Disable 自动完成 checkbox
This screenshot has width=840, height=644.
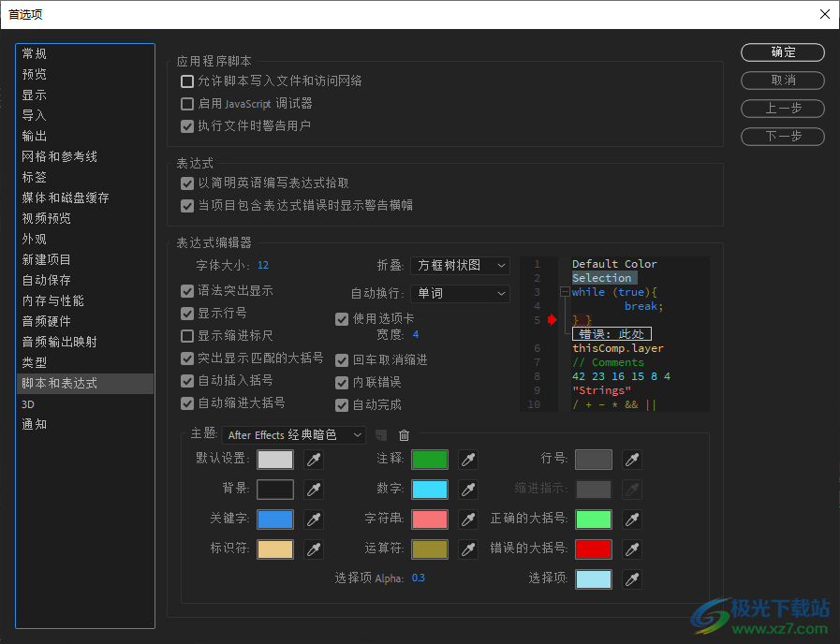(342, 406)
